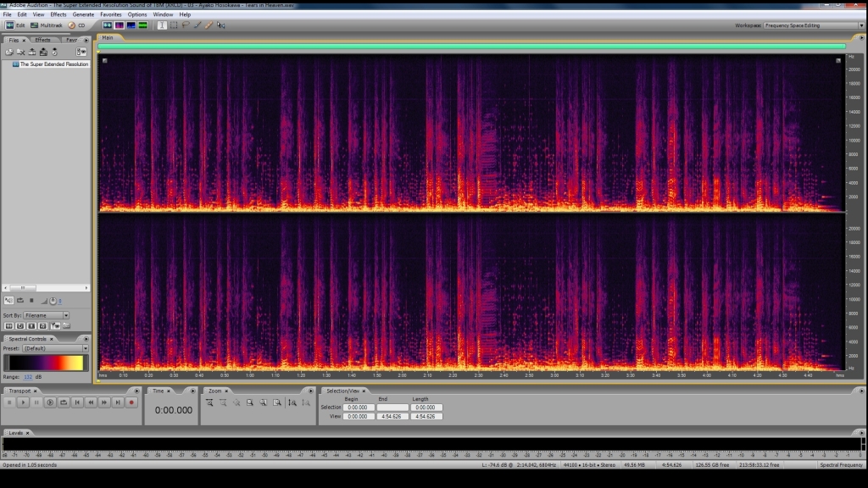
Task: Start recording with the Record button
Action: tap(131, 402)
